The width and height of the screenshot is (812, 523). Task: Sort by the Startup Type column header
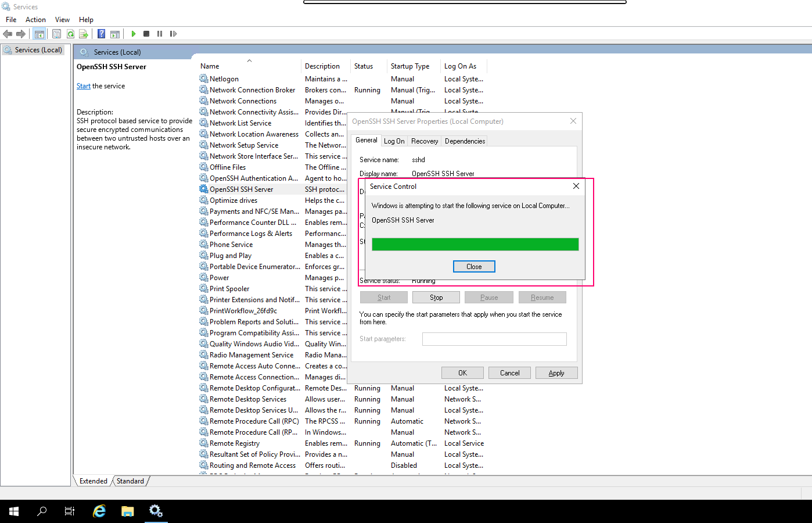point(414,66)
